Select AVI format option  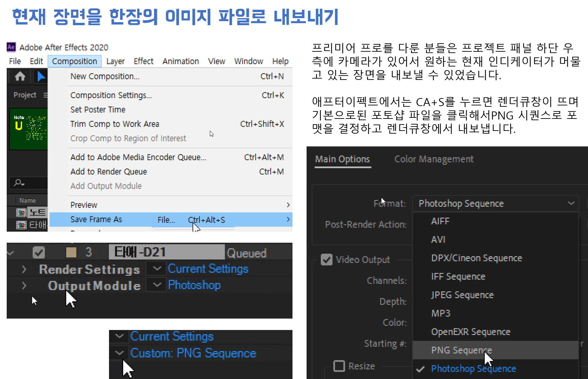(495, 240)
